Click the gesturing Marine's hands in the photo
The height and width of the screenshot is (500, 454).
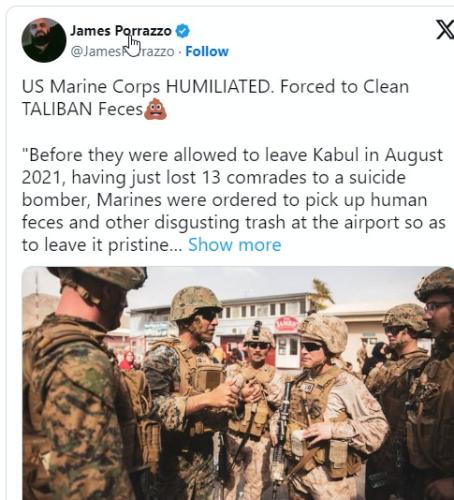point(235,389)
